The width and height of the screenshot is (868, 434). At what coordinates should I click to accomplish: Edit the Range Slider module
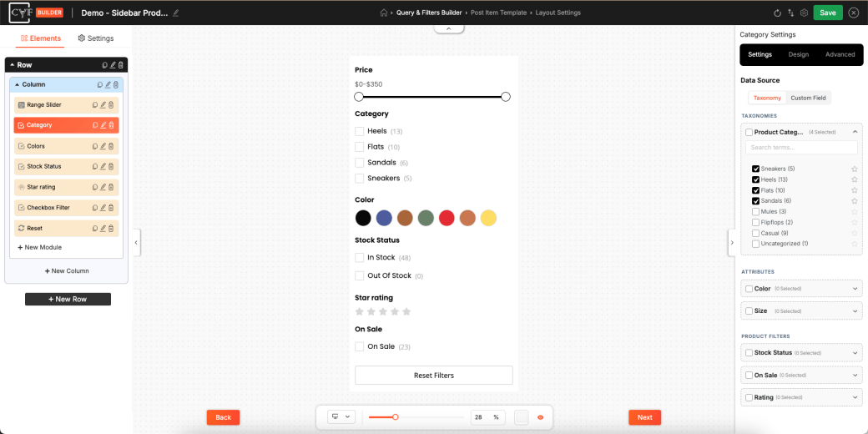(x=103, y=104)
